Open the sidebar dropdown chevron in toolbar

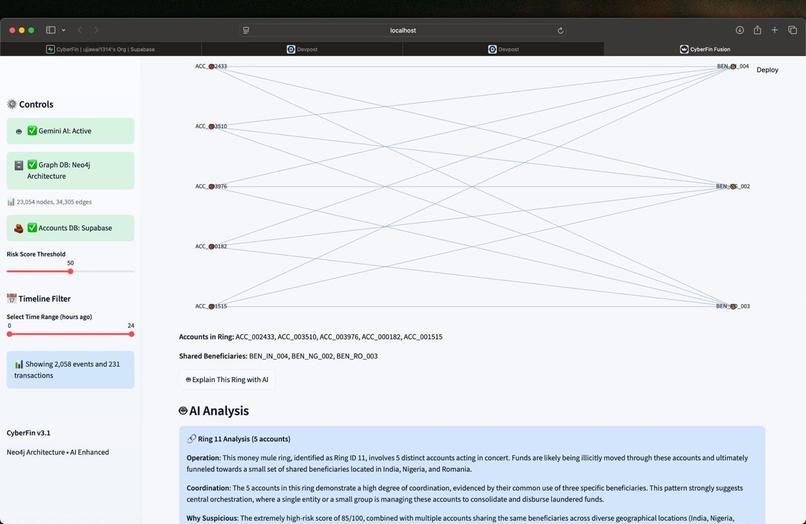(63, 30)
